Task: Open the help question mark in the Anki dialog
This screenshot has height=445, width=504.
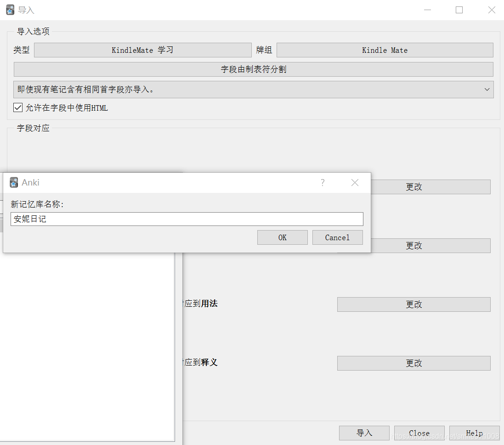Action: (323, 182)
